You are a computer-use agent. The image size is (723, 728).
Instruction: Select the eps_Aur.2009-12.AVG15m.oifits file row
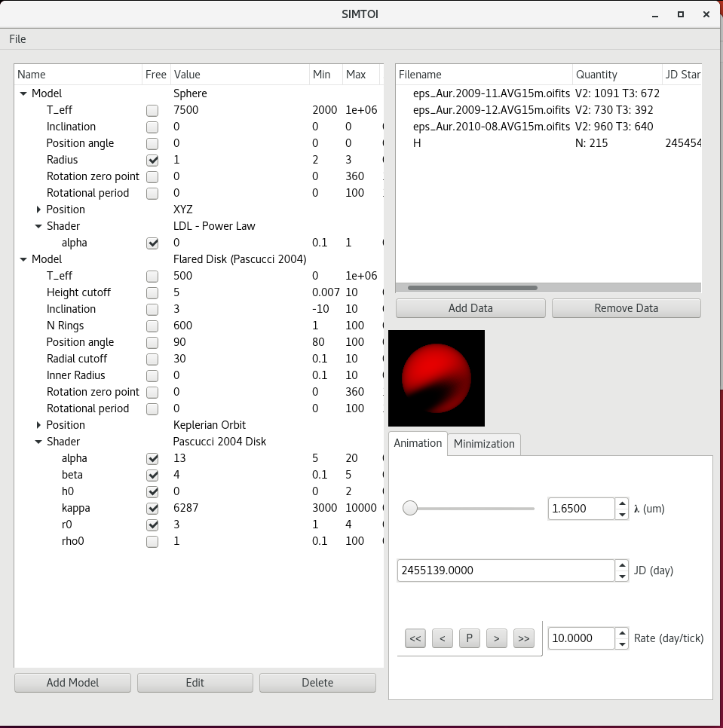click(491, 110)
